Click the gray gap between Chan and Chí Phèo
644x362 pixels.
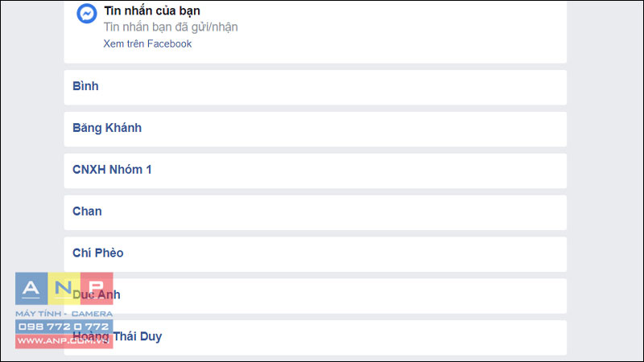coord(315,233)
